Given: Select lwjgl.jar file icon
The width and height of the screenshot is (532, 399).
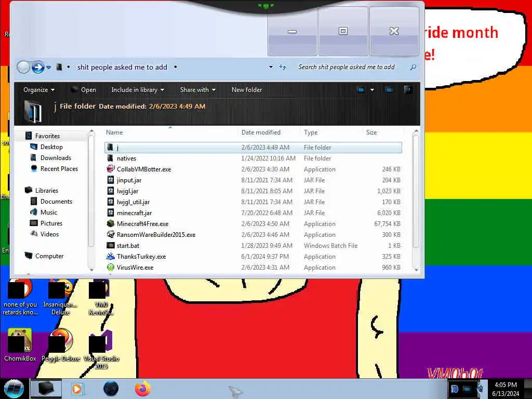Looking at the screenshot, I should click(111, 191).
